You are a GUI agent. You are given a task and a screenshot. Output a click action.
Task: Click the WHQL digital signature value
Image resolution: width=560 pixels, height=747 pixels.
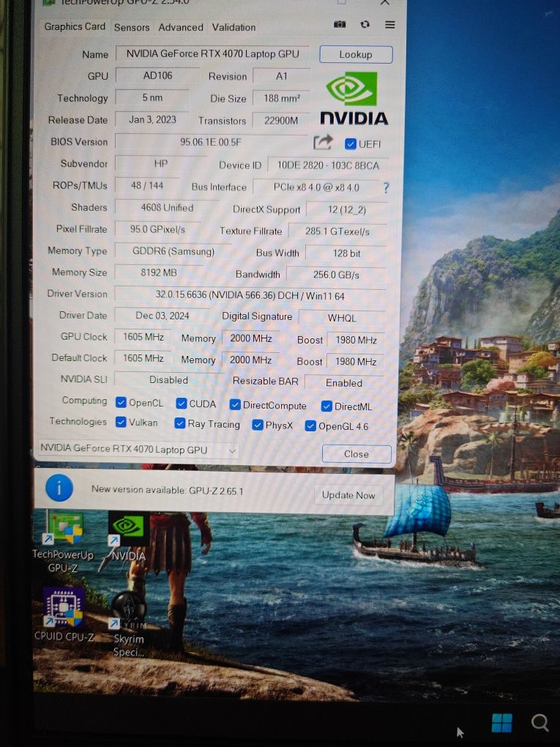(342, 318)
